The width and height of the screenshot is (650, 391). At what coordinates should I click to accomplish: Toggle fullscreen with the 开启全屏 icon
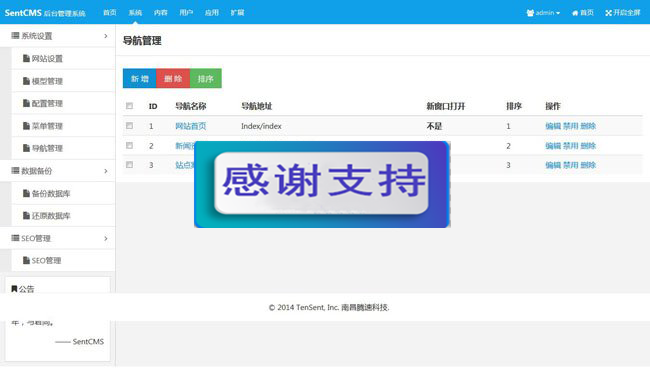tap(609, 13)
